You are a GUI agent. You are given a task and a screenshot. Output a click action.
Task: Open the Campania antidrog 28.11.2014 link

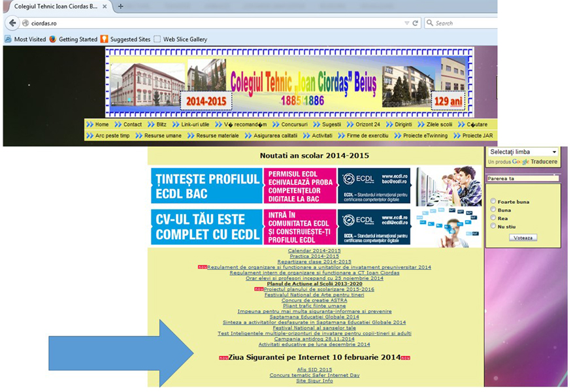pyautogui.click(x=314, y=338)
